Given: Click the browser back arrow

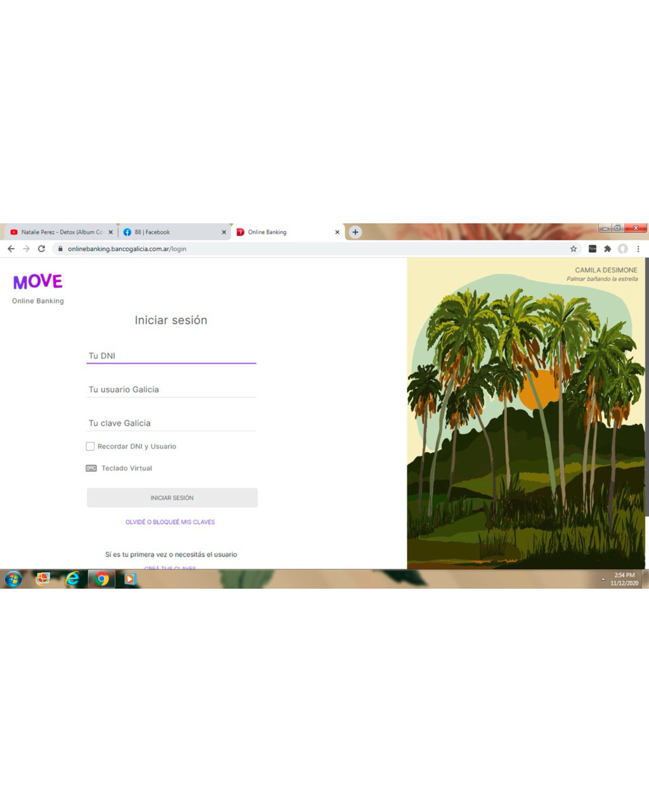Looking at the screenshot, I should tap(11, 249).
